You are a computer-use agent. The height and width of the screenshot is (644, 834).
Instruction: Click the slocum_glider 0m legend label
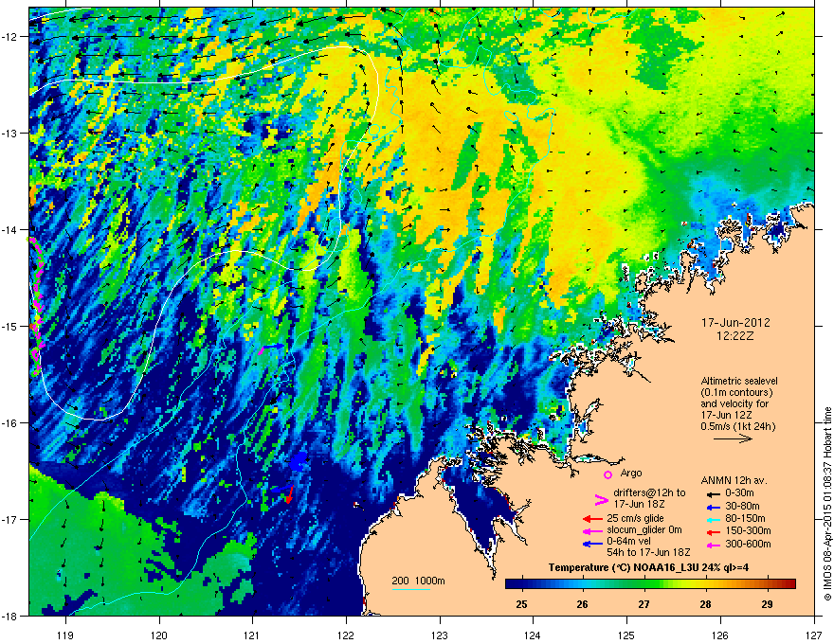tap(644, 530)
